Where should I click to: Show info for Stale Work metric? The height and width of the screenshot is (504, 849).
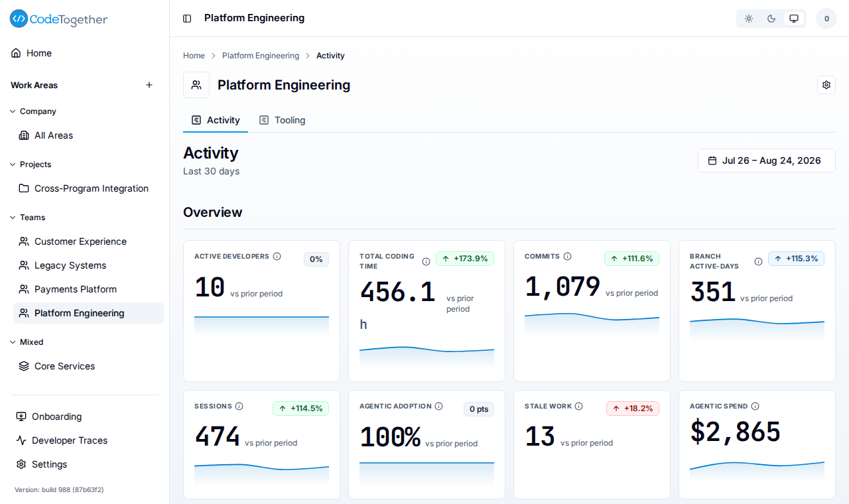click(x=578, y=406)
